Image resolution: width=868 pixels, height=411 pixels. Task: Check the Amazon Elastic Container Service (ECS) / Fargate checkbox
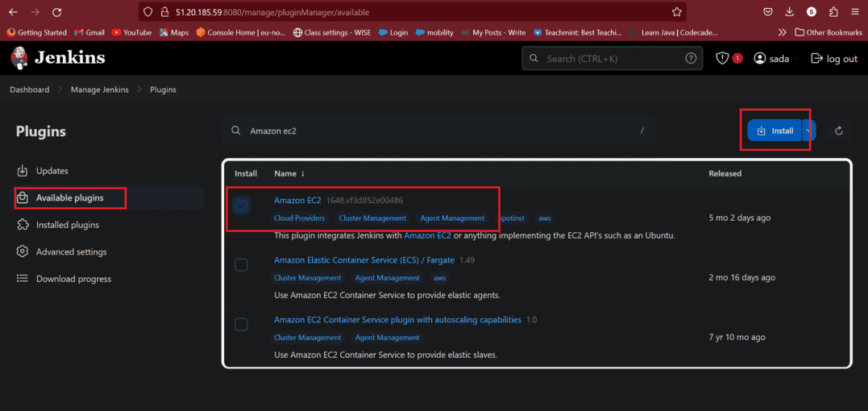point(241,265)
